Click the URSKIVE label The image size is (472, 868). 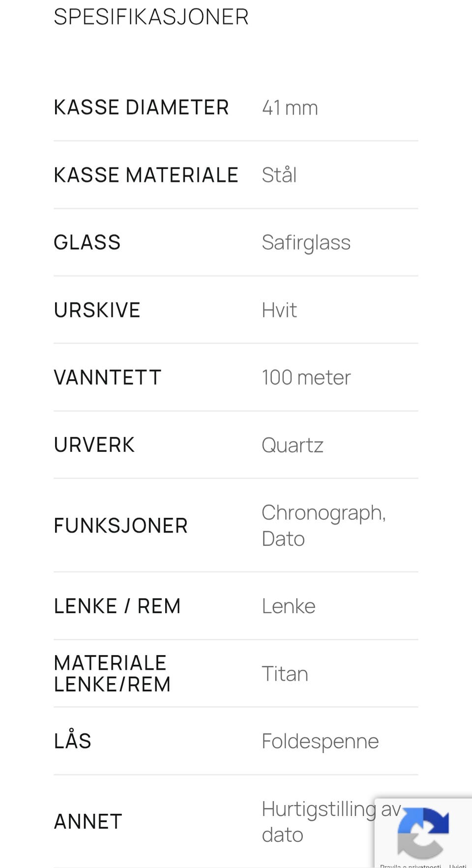point(97,310)
